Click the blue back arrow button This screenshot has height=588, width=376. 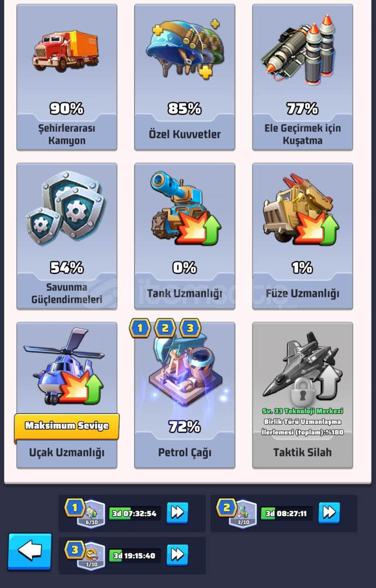click(29, 551)
